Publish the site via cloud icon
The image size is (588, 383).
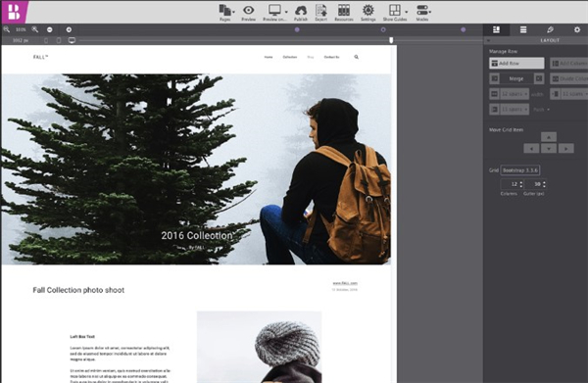(301, 11)
